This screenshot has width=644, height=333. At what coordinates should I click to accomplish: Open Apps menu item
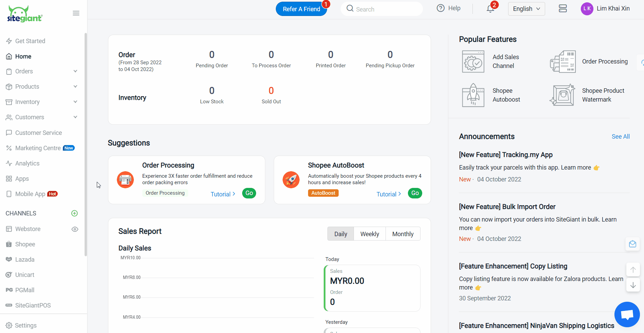(22, 179)
